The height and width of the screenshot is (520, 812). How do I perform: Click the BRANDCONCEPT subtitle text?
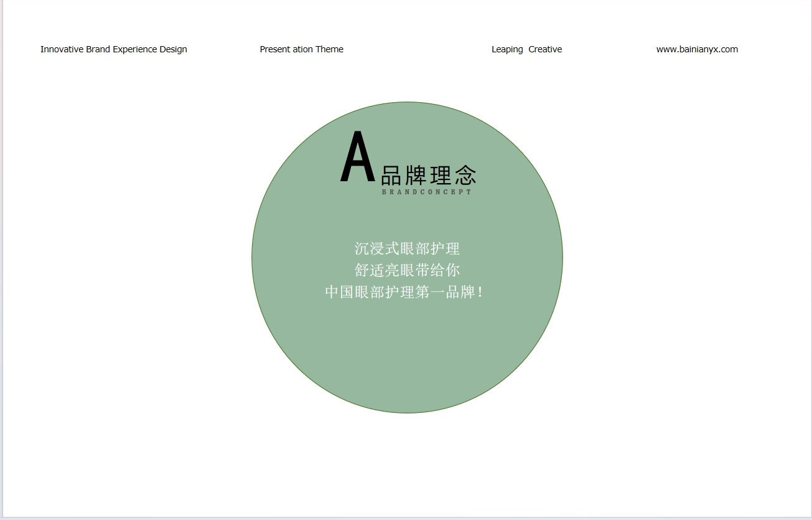pyautogui.click(x=427, y=192)
